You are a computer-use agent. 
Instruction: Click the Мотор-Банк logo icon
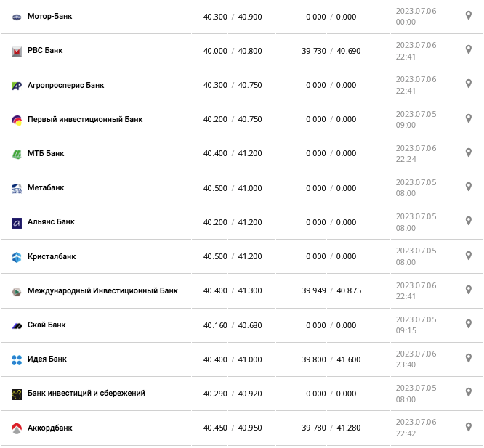17,17
